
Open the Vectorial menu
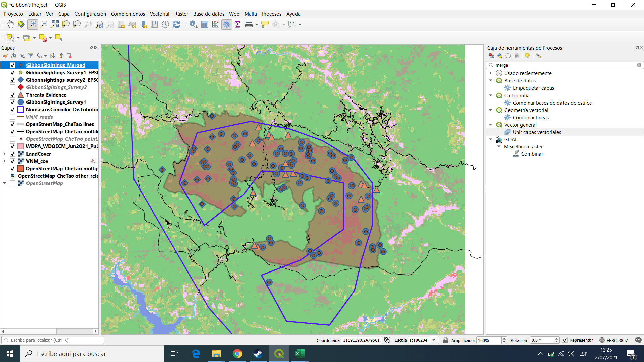[x=159, y=14]
